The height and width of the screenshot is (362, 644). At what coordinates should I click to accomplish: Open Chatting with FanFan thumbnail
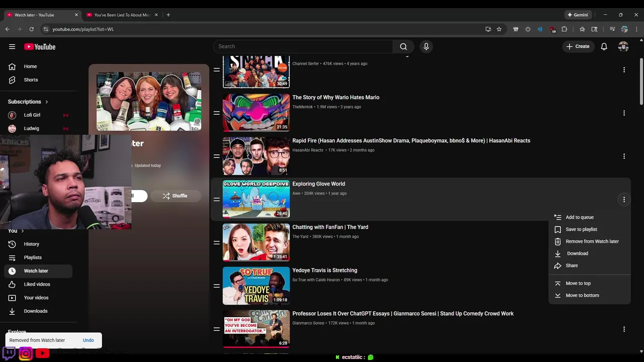click(x=256, y=243)
